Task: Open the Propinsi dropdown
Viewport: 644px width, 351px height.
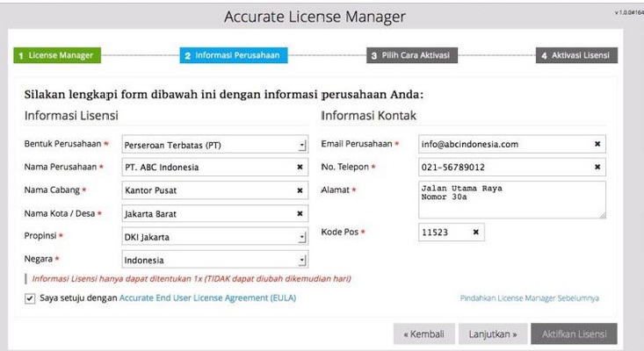Action: 214,236
